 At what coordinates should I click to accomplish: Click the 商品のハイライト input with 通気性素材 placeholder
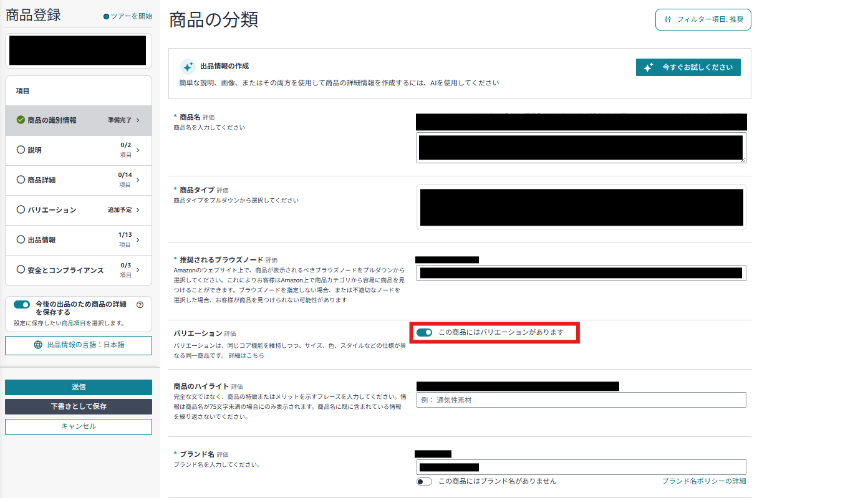[x=581, y=400]
